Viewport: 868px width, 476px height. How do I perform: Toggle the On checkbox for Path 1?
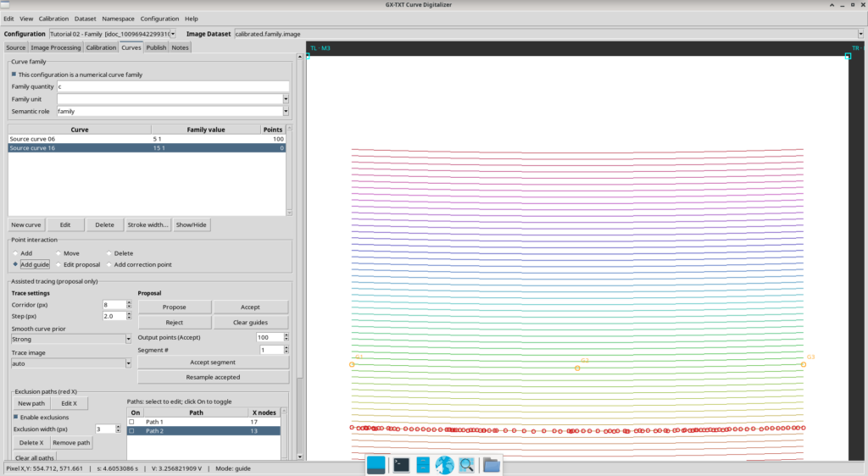(x=131, y=422)
